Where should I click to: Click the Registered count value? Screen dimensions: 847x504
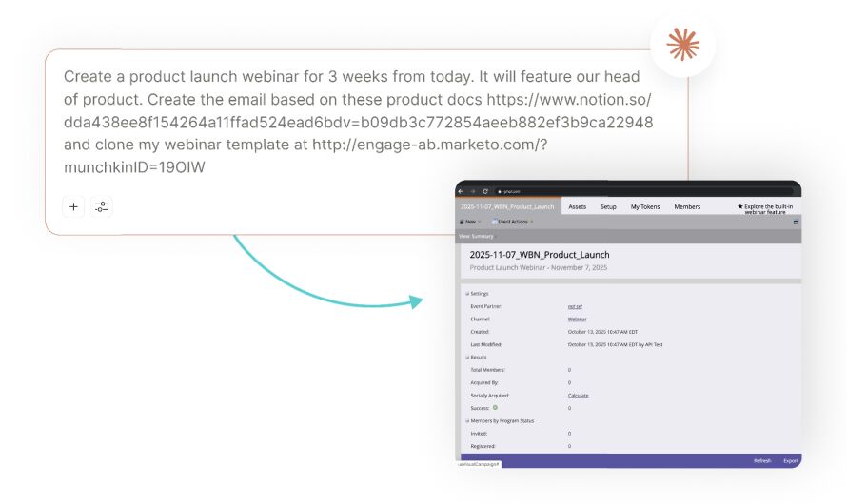point(569,446)
